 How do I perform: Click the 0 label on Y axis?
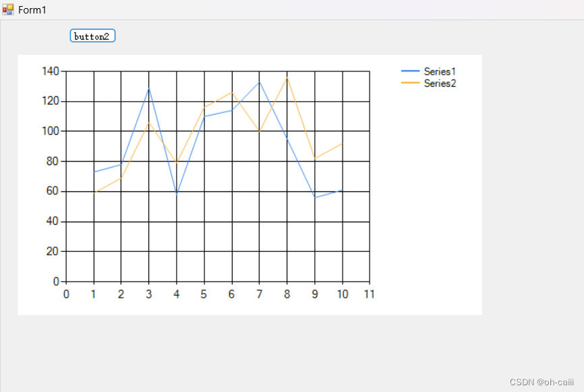(x=56, y=282)
